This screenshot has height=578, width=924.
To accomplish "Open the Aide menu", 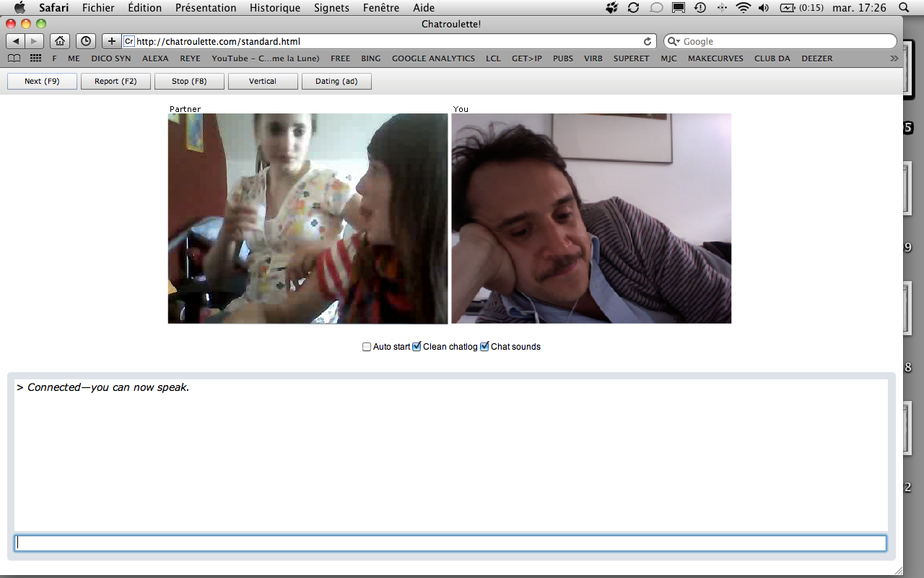I will [x=424, y=8].
